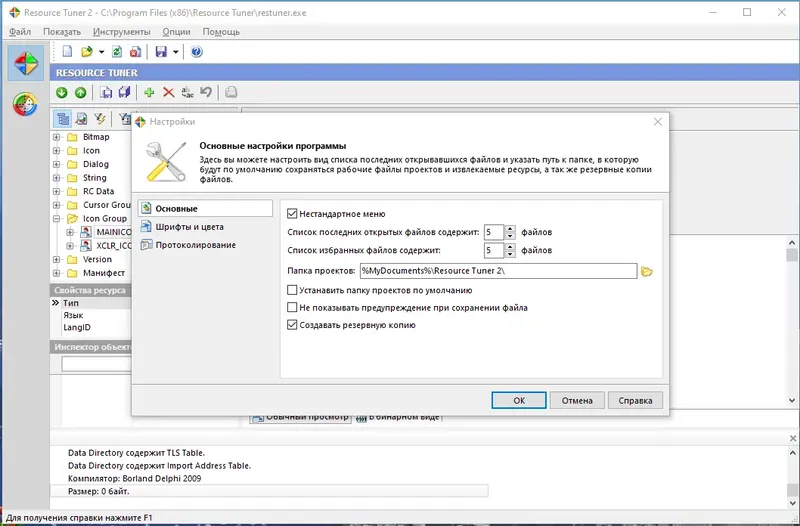This screenshot has height=526, width=800.
Task: Select the tree view mode icon
Action: 63,119
